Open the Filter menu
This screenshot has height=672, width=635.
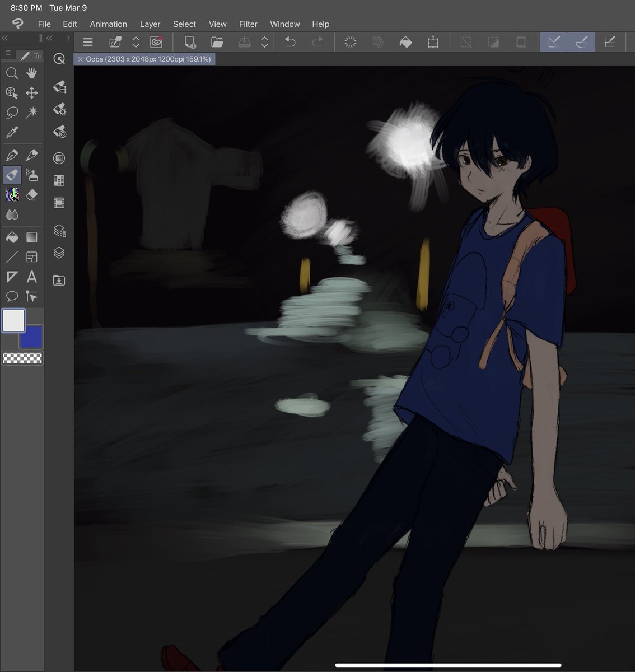click(248, 24)
